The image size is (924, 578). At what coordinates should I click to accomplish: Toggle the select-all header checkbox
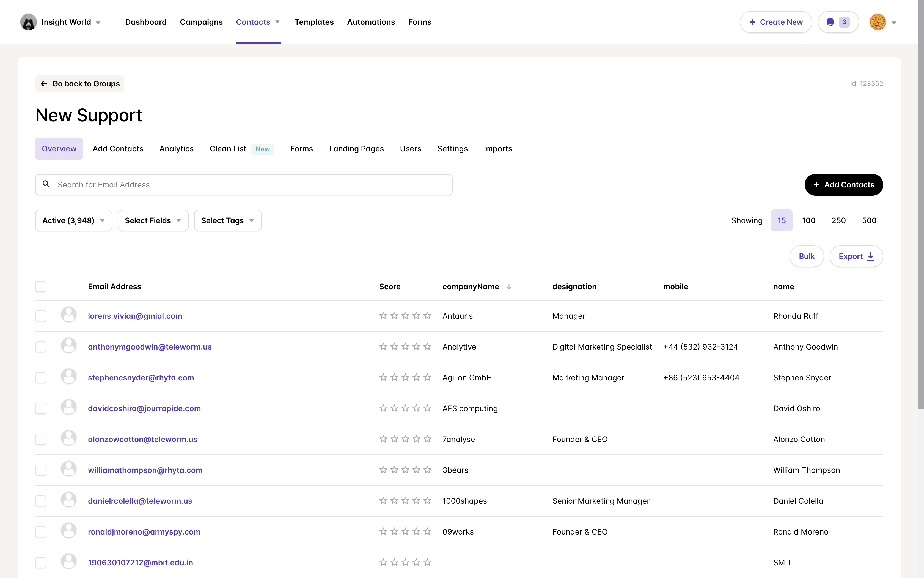[41, 287]
